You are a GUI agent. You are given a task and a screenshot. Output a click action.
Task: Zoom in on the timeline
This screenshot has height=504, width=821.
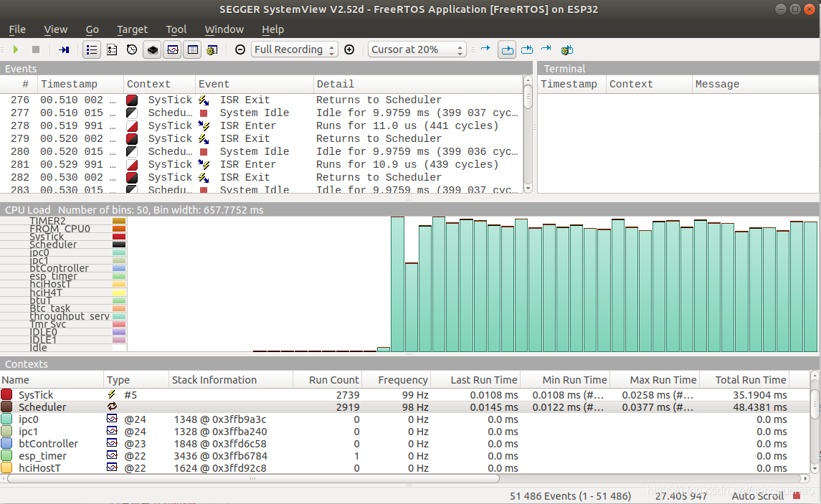click(351, 49)
